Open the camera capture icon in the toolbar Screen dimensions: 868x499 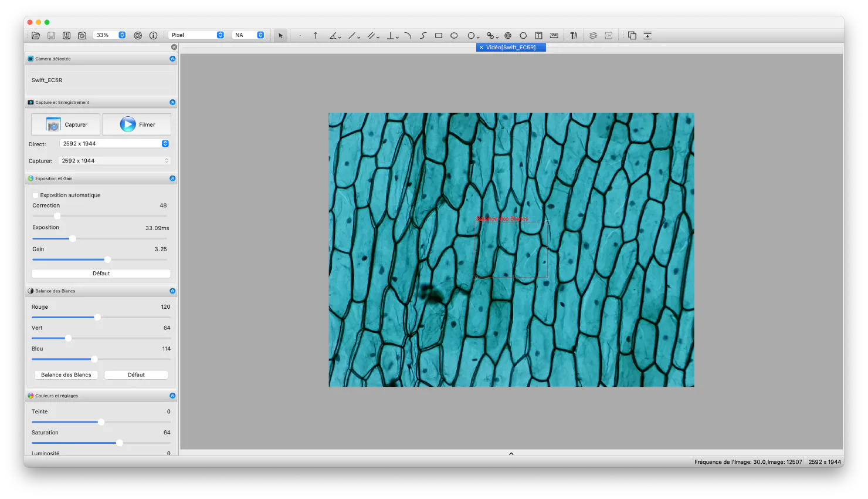(82, 35)
